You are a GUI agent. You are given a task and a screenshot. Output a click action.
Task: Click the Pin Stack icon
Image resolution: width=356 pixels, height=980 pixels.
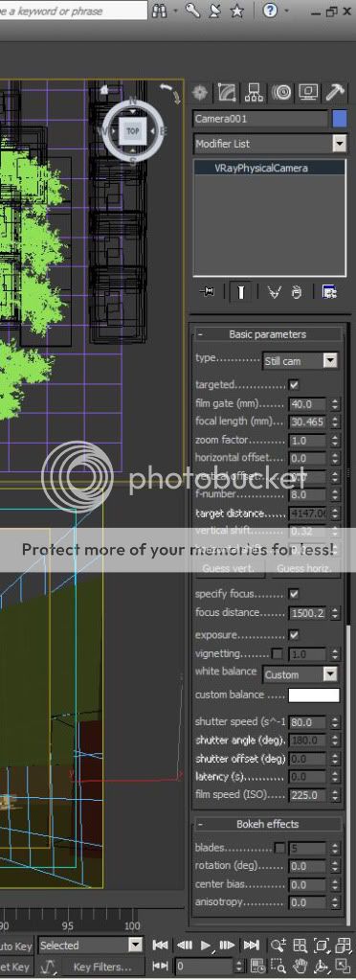pyautogui.click(x=207, y=291)
